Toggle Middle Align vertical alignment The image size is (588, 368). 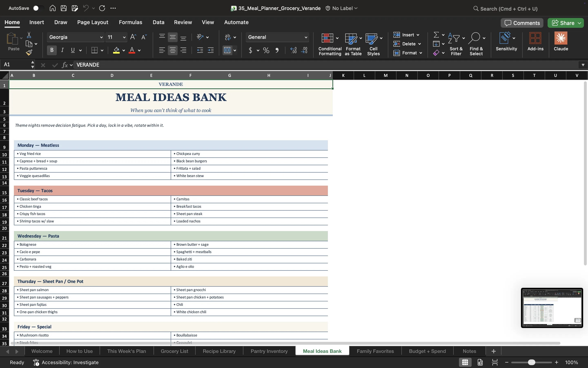tap(173, 37)
